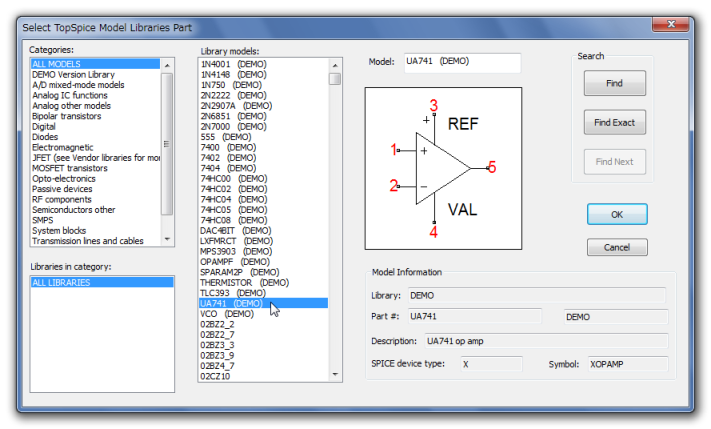Select Transmission lines and cables category
The width and height of the screenshot is (711, 429).
tap(95, 241)
